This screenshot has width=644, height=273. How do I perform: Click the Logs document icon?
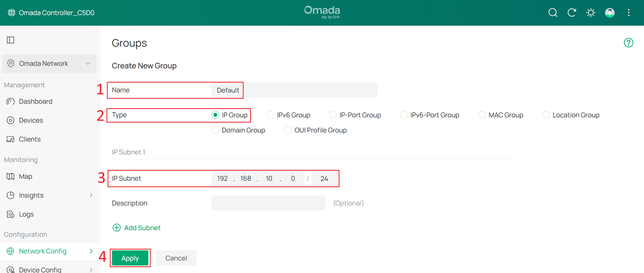(11, 214)
